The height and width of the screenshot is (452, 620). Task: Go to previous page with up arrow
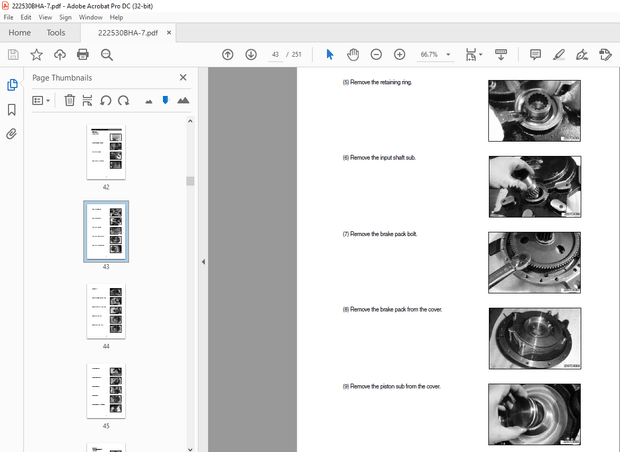point(227,54)
